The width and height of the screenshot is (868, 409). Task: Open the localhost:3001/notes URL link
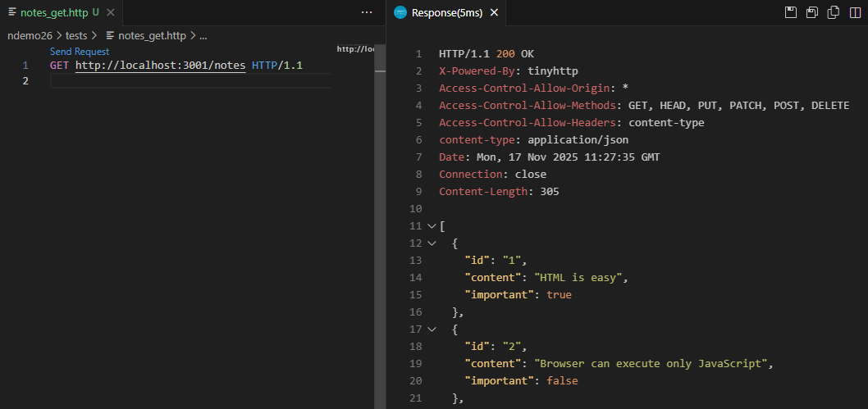pos(160,66)
